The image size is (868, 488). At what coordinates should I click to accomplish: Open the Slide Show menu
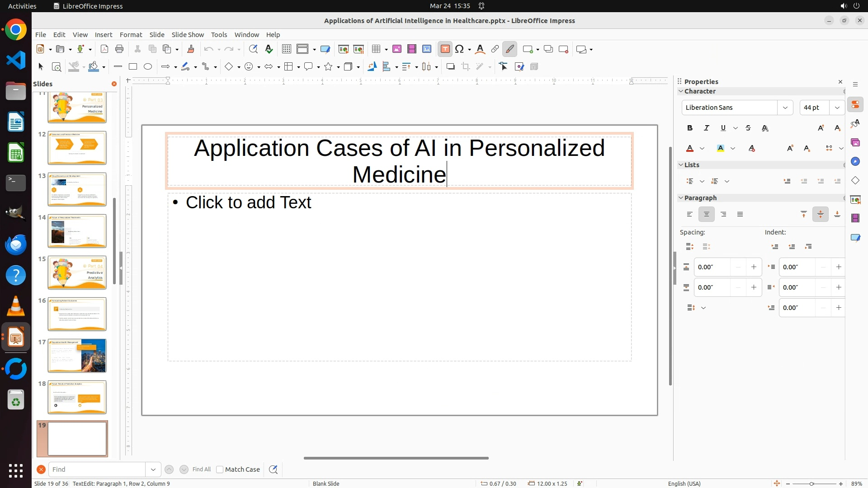tap(188, 35)
